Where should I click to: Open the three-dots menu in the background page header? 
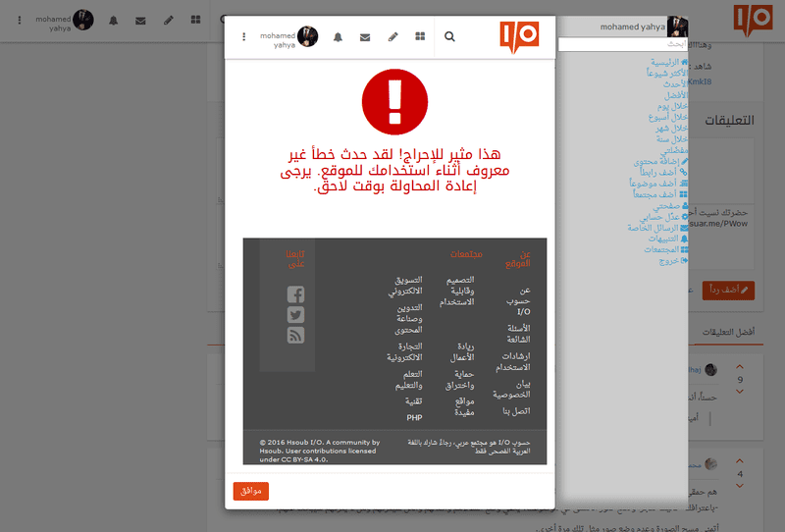tap(20, 20)
